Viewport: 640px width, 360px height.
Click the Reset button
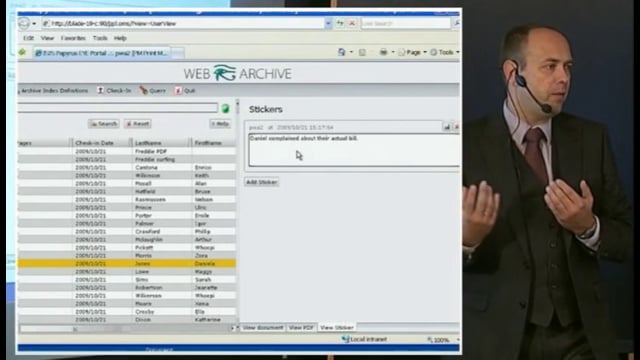point(138,124)
